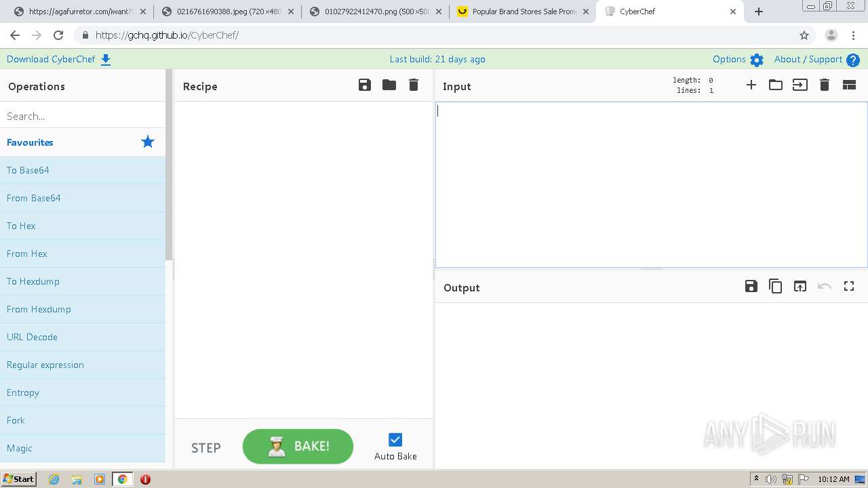Select From Hex operation
This screenshot has height=488, width=868.
(83, 253)
